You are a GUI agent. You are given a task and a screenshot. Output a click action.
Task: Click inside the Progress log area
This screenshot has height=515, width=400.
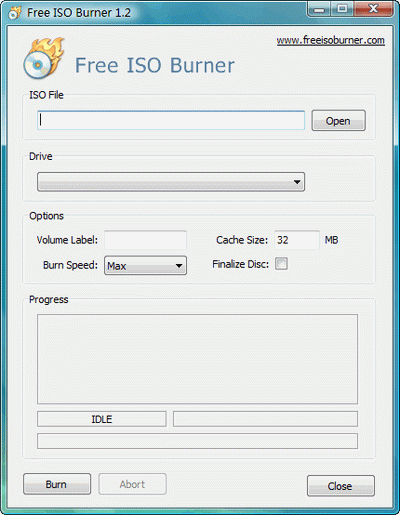click(x=197, y=359)
